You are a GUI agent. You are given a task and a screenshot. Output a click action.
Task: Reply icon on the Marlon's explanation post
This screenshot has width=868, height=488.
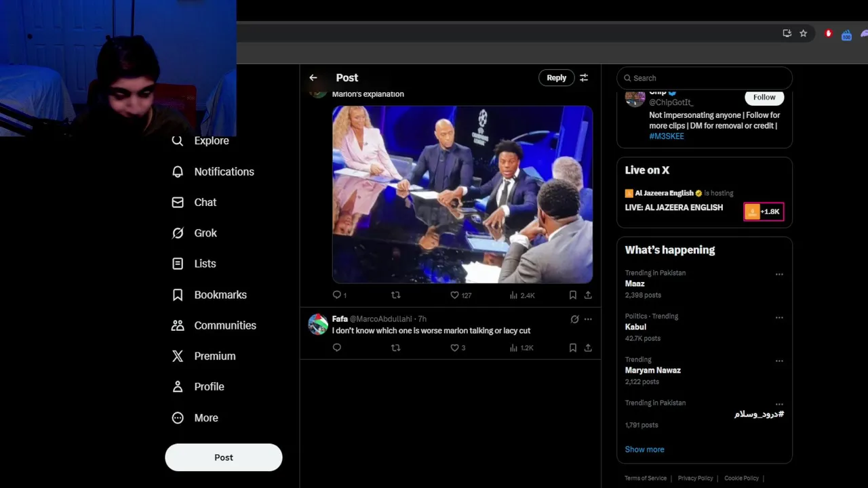coord(336,295)
